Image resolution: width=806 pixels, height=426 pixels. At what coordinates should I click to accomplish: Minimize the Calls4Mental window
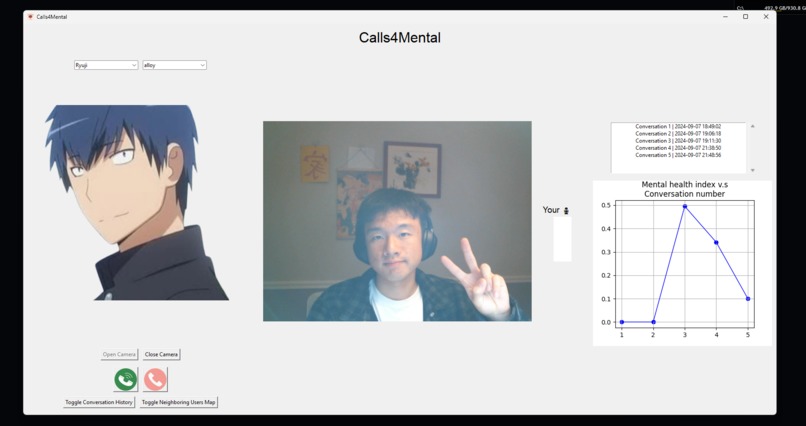725,17
